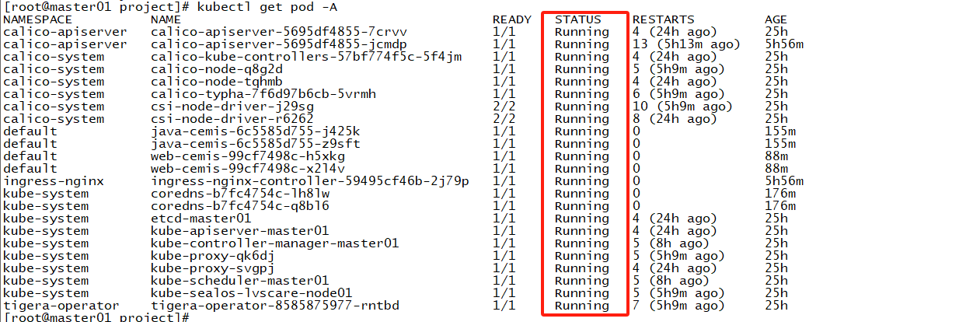Select pod name calico-apiserver-5695df4855-jcmdp
This screenshot has height=322, width=980.
(279, 44)
